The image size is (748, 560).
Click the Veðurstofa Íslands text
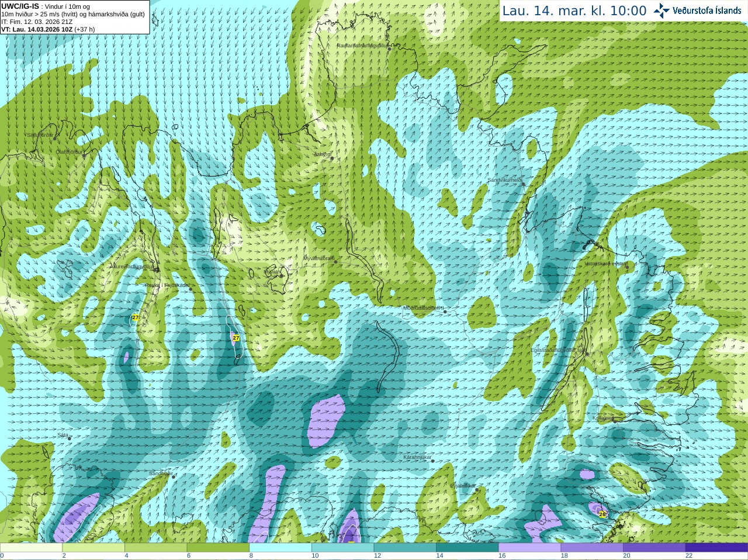[707, 11]
